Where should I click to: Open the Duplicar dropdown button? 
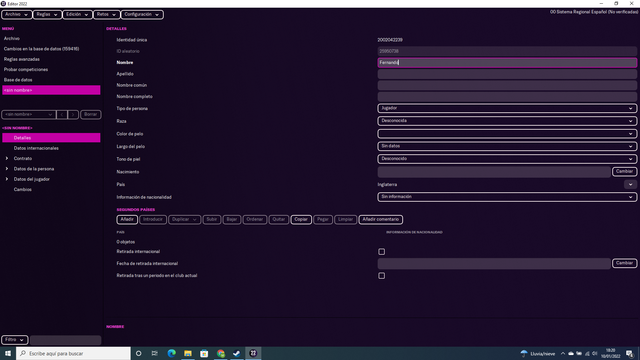184,220
